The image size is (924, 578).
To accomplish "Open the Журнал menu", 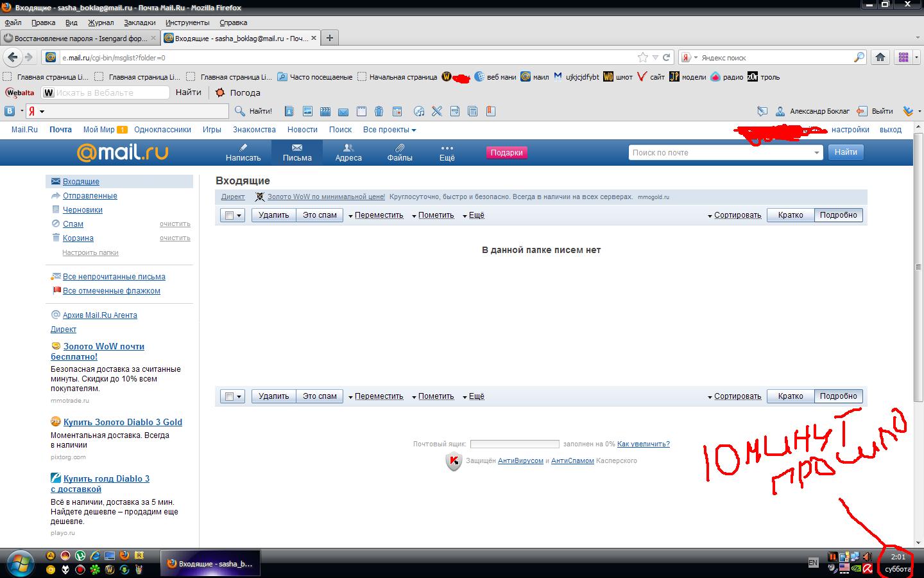I will (x=101, y=22).
